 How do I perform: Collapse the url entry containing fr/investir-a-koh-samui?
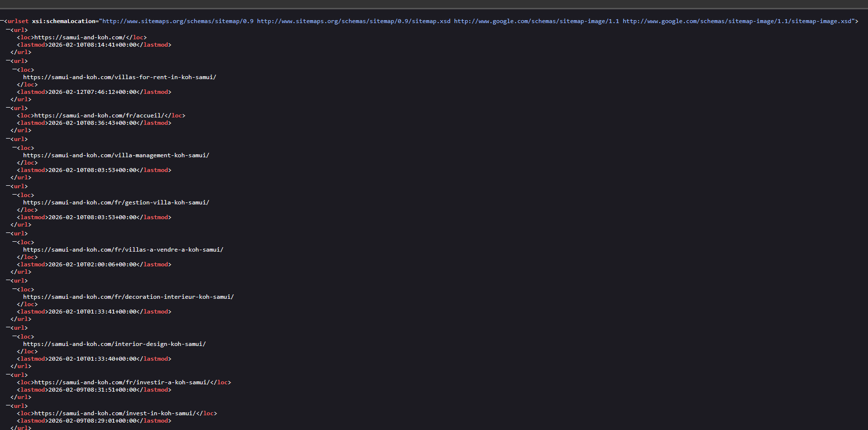8,375
